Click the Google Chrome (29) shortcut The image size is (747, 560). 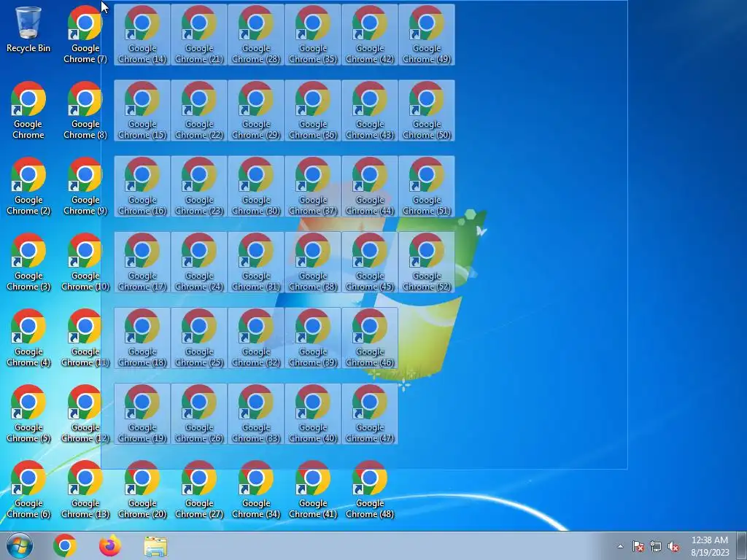pyautogui.click(x=256, y=110)
